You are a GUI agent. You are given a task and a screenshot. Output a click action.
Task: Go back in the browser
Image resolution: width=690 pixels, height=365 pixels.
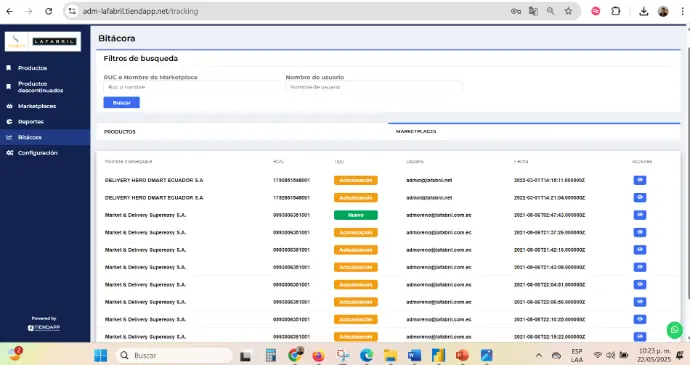pos(10,11)
